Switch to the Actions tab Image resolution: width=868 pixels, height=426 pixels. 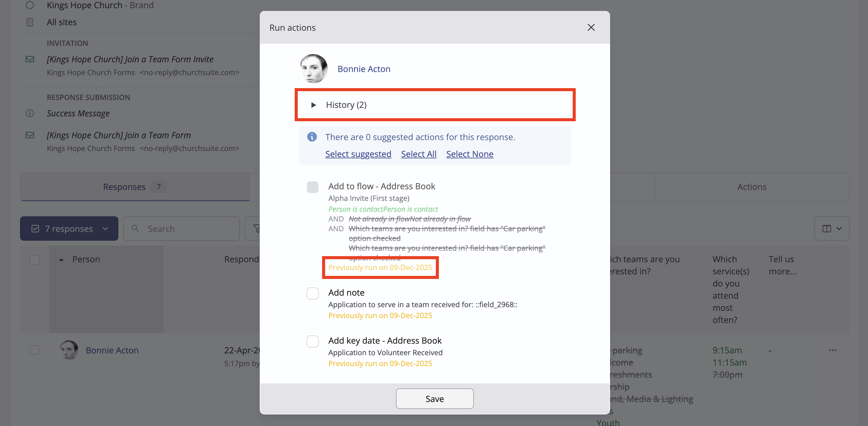[x=752, y=187]
